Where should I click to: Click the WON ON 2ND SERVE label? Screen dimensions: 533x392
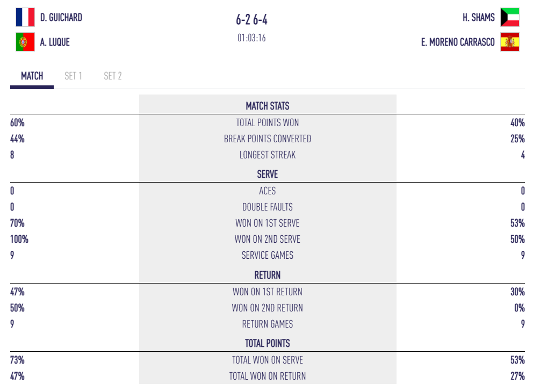click(x=268, y=239)
